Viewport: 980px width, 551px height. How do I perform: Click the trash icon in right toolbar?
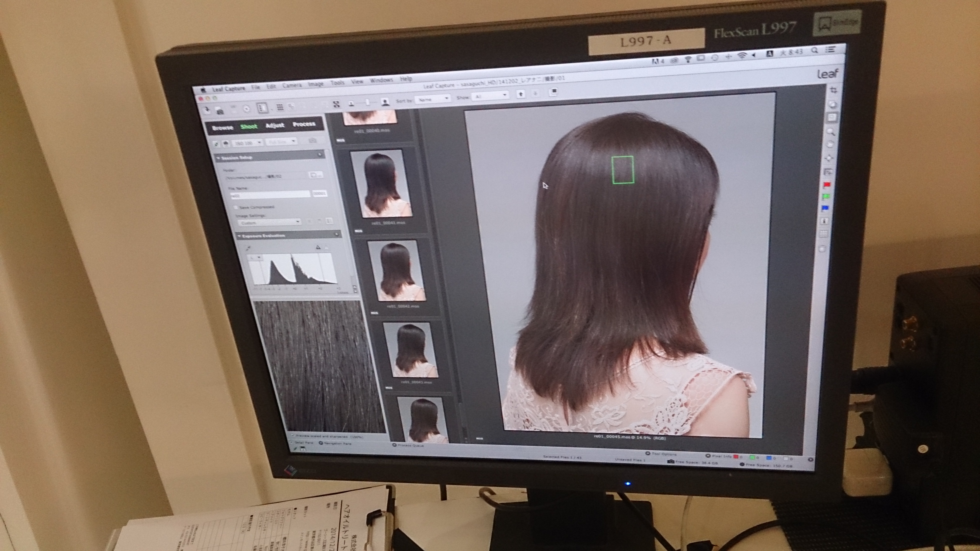(x=822, y=249)
